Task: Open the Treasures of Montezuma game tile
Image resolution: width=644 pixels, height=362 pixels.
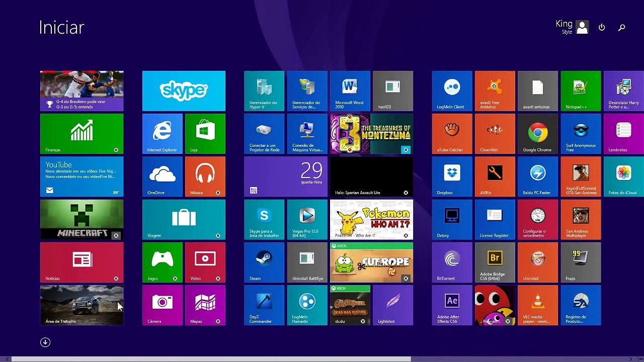Action: [x=371, y=134]
